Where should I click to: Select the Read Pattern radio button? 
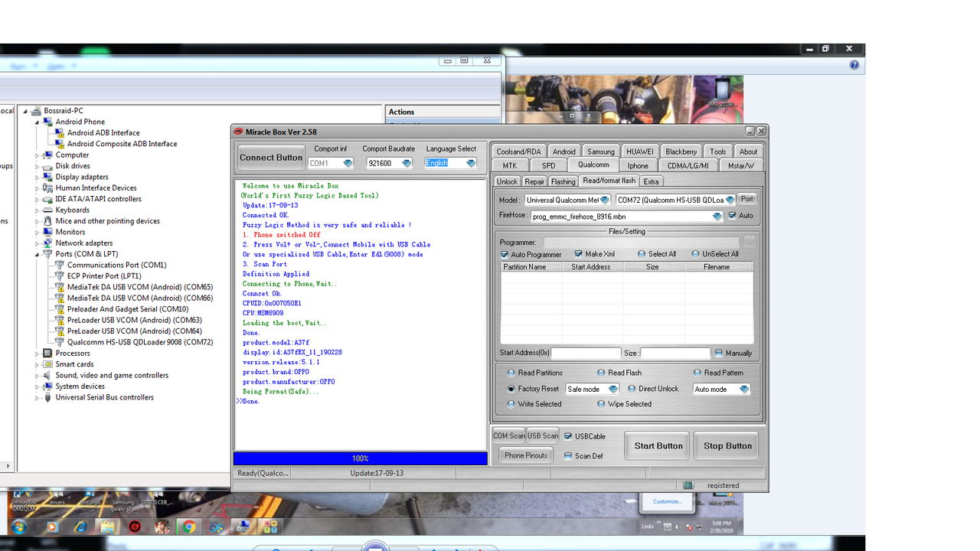697,373
